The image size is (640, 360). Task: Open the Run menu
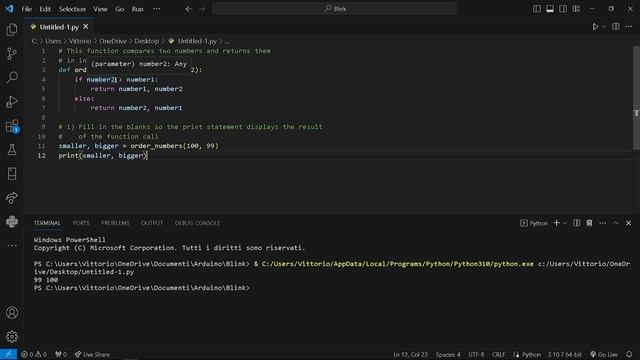138,9
